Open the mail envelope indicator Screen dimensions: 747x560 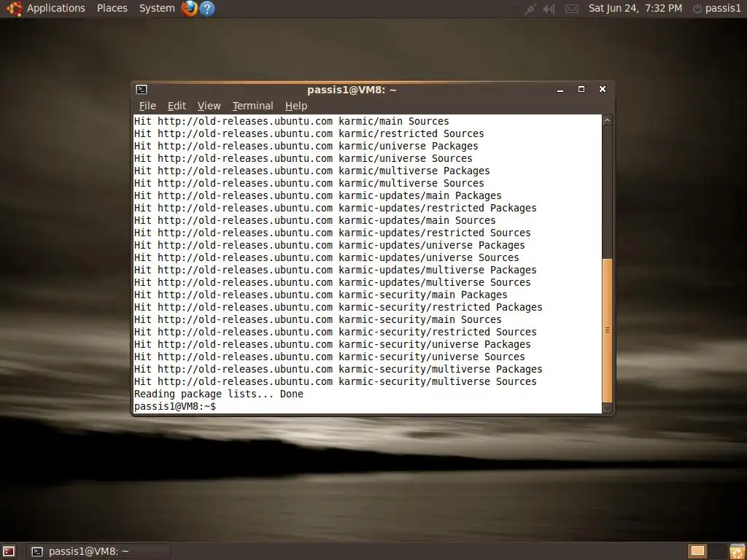tap(572, 9)
